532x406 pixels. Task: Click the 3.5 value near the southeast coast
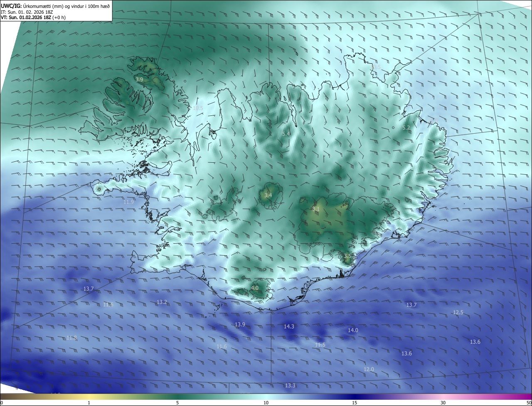tap(348, 256)
